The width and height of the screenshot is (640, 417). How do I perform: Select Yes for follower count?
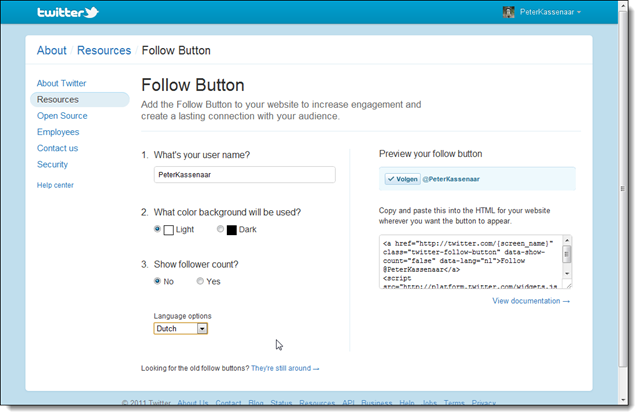click(x=200, y=281)
